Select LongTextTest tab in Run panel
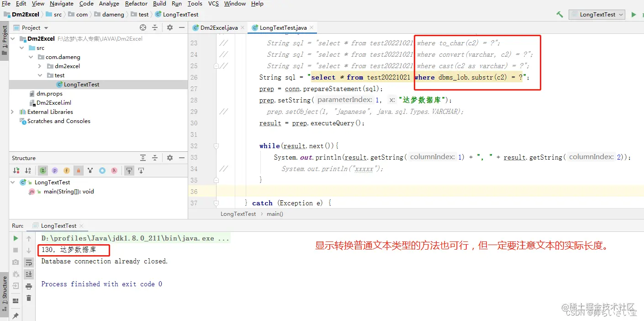The image size is (644, 321). [x=58, y=226]
